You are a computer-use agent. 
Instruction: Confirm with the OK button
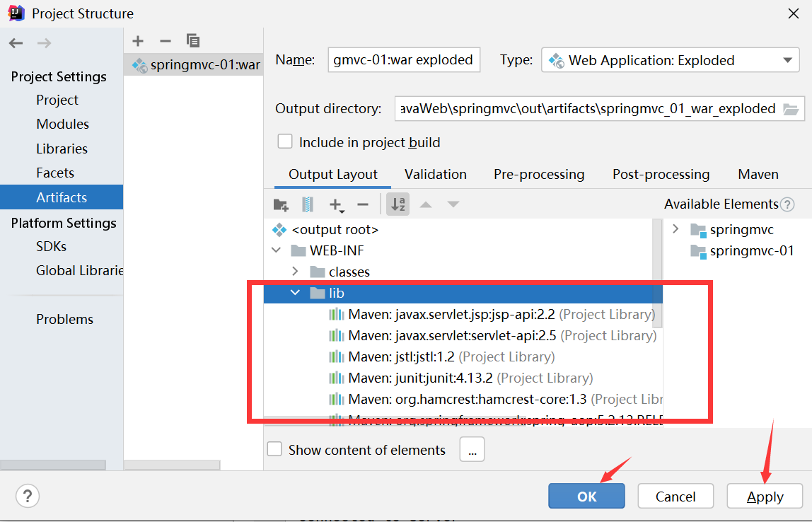point(586,496)
